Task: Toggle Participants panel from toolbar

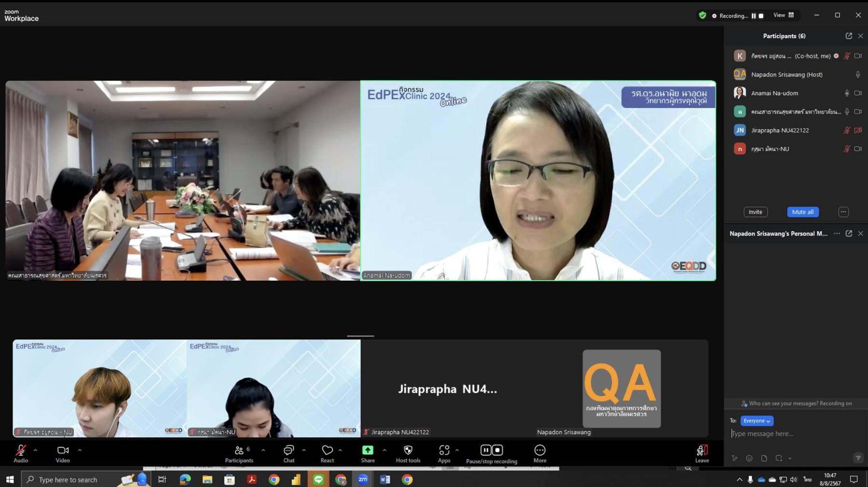Action: [x=239, y=453]
